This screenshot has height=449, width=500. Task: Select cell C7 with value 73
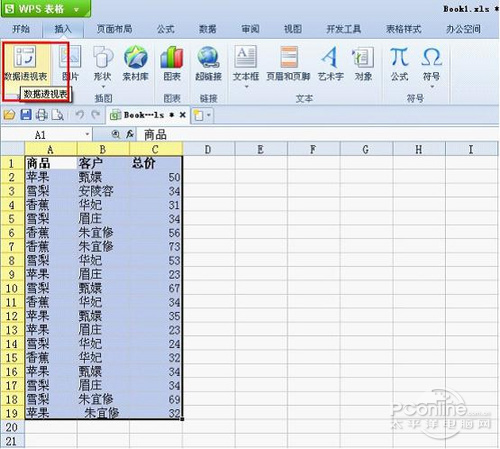point(156,247)
